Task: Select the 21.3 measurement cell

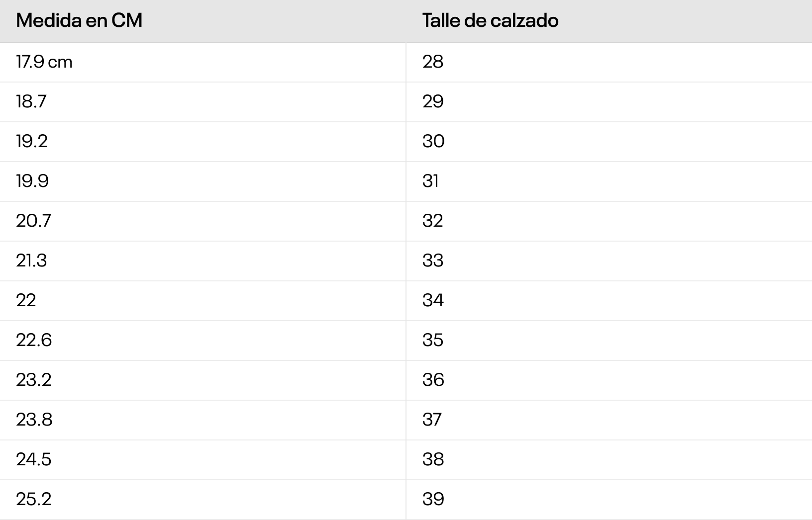Action: pyautogui.click(x=31, y=260)
